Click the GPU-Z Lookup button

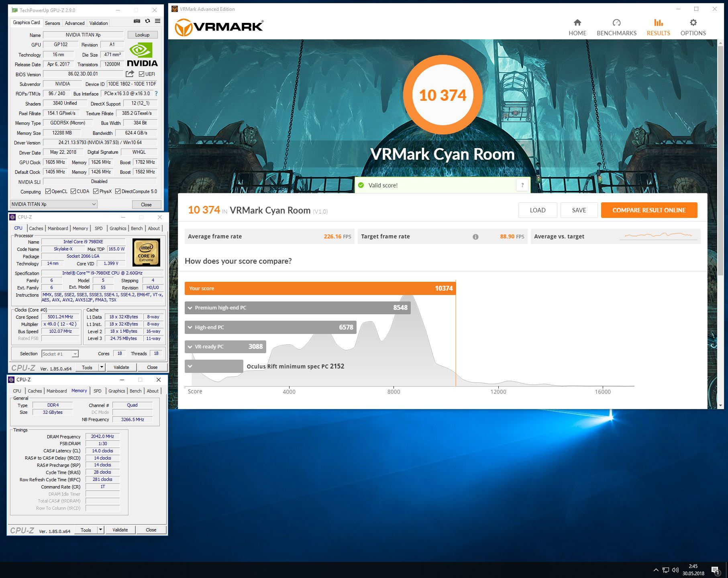point(143,35)
